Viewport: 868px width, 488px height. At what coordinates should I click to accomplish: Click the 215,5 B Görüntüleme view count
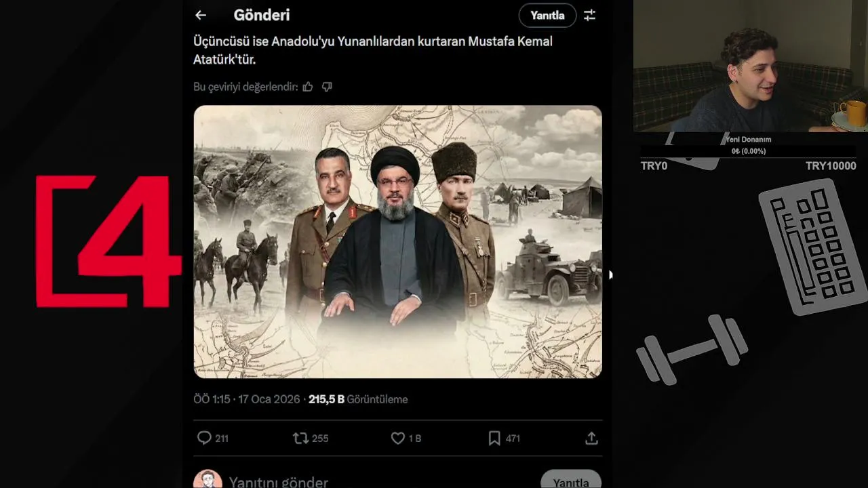358,399
